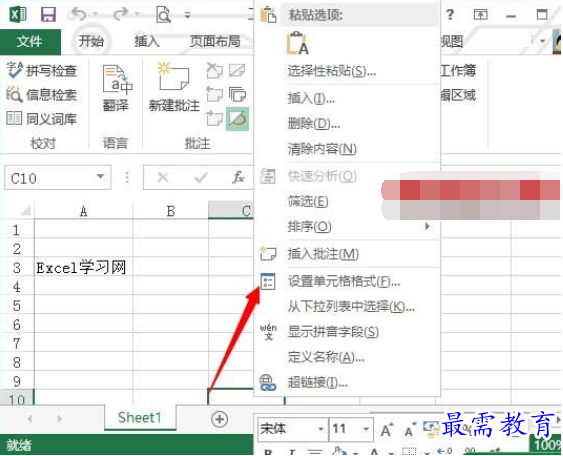Choose 选择性粘贴(S) from context menu
This screenshot has width=563, height=456.
coord(331,71)
